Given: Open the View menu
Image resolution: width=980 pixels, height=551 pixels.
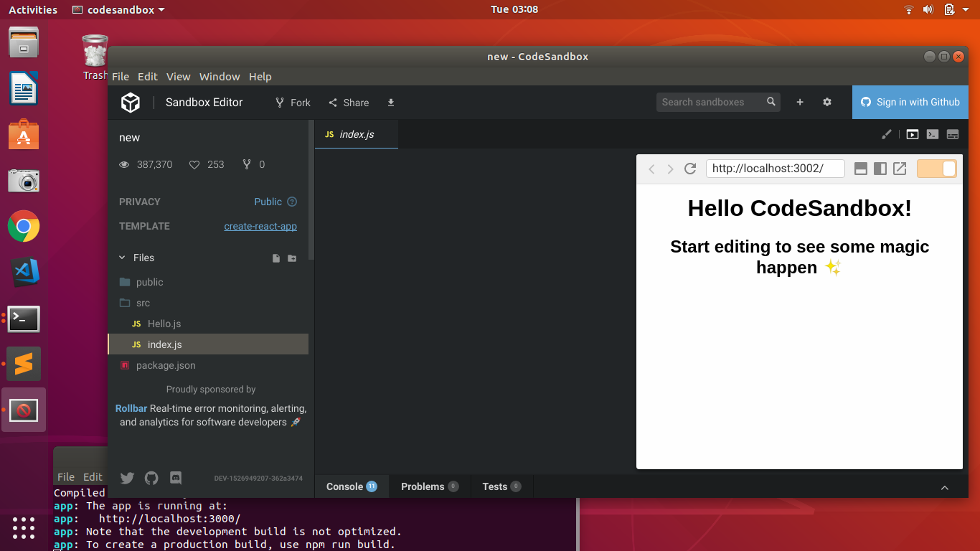Looking at the screenshot, I should coord(179,77).
